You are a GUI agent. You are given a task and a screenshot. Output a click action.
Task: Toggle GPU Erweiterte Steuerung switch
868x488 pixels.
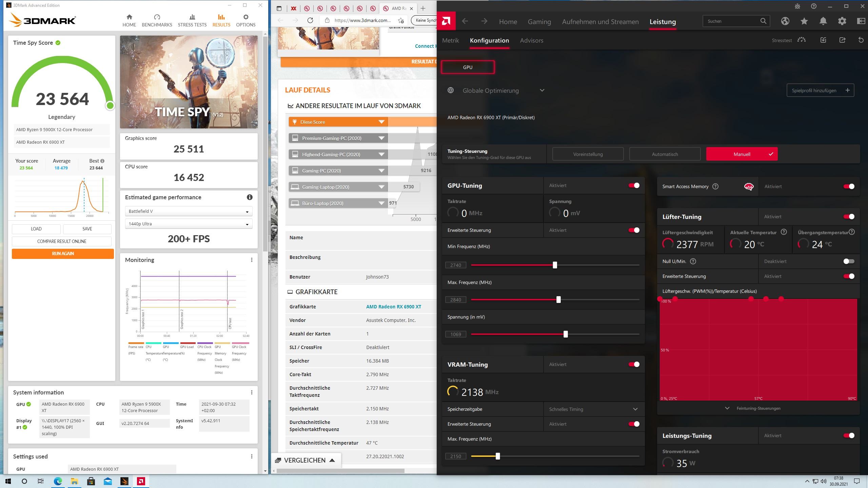(634, 230)
